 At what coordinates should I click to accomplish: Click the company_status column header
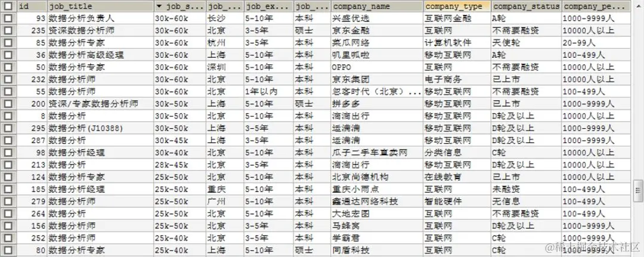point(526,6)
